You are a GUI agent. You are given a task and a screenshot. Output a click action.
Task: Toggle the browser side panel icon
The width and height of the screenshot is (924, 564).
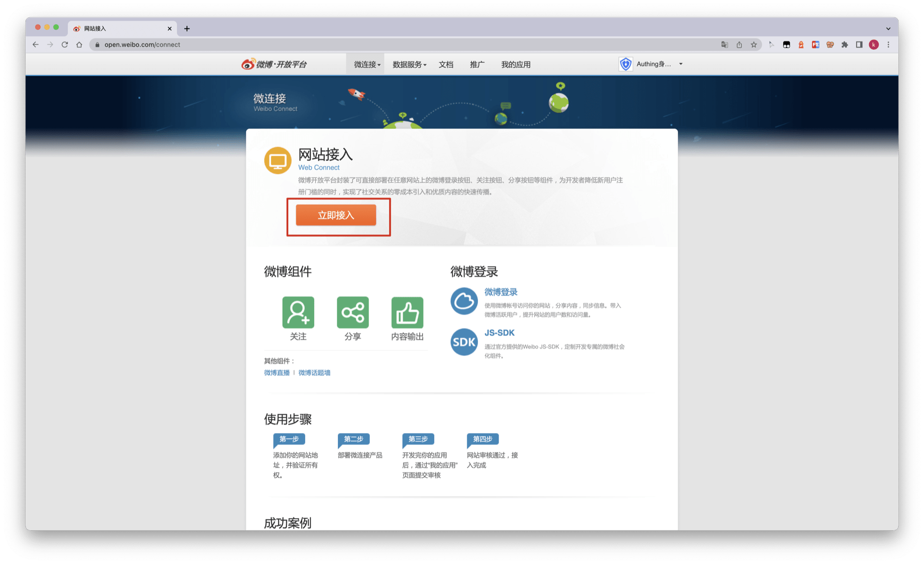859,45
